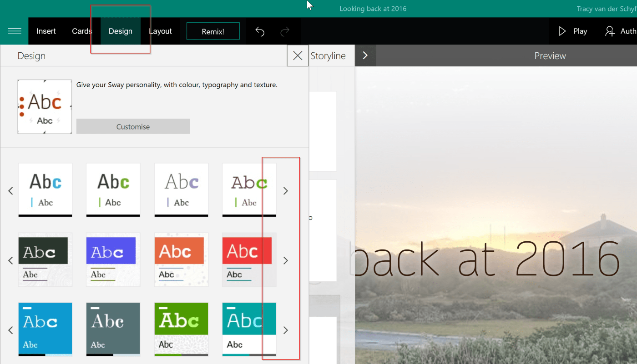The width and height of the screenshot is (637, 364).
Task: Close the Design panel with X
Action: click(298, 56)
